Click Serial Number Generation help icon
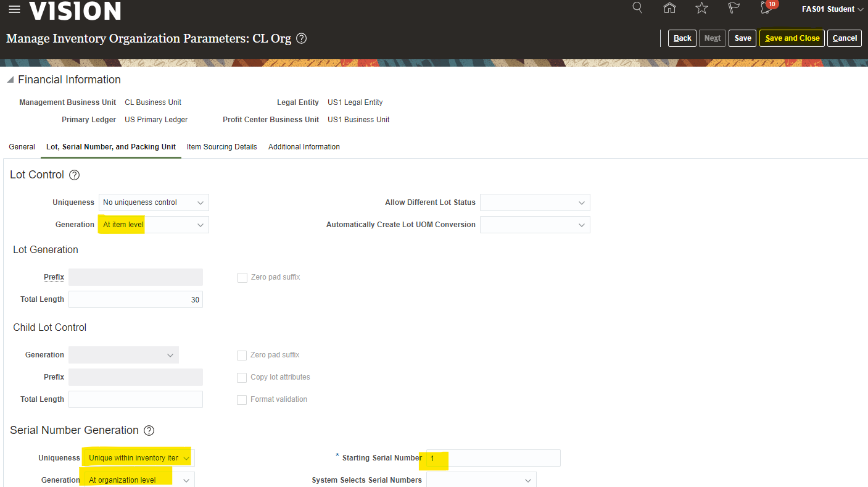Screen dimensions: 868x487 (149, 431)
